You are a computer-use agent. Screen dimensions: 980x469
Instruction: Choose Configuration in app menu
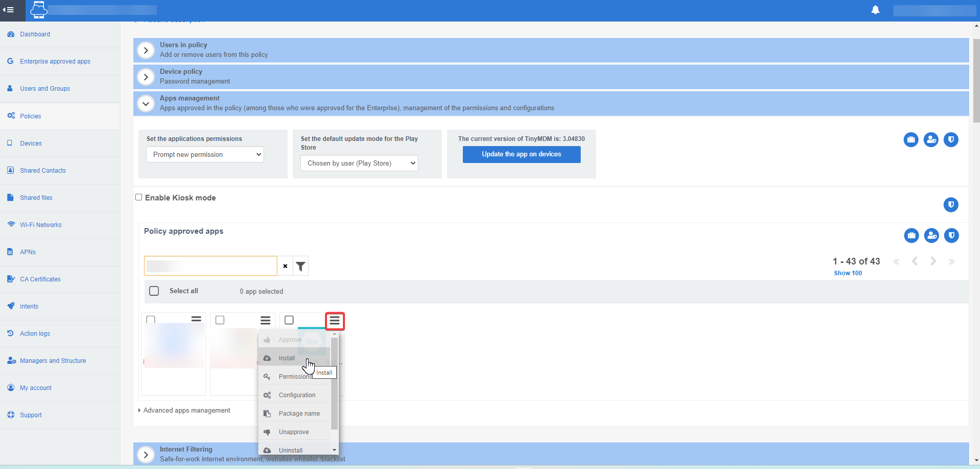tap(295, 395)
